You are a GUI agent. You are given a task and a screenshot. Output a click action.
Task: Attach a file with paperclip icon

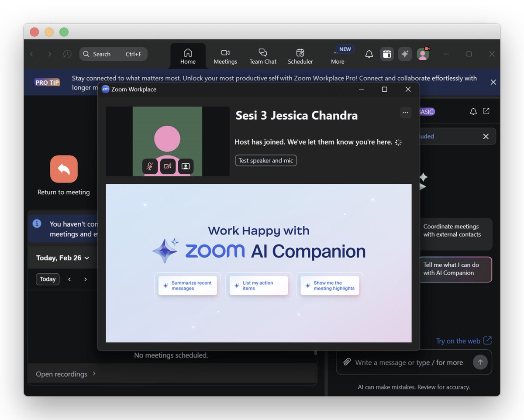click(x=347, y=362)
